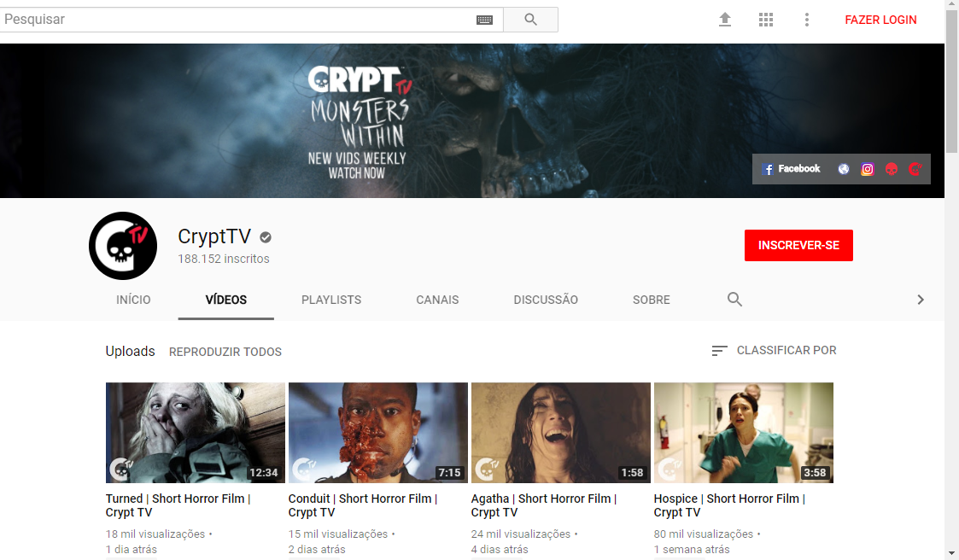
Task: Click the Monsters Within channel banner
Action: pyautogui.click(x=471, y=120)
